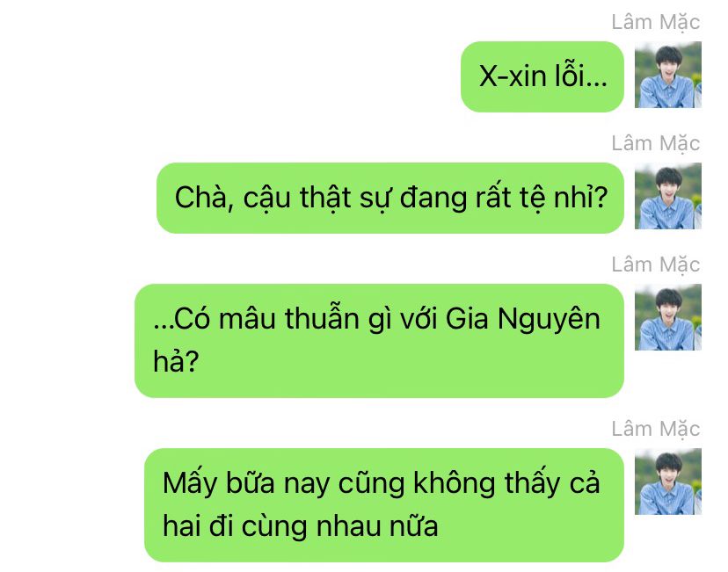Open avatar beside the "X-xin lỗi..." message

point(667,75)
